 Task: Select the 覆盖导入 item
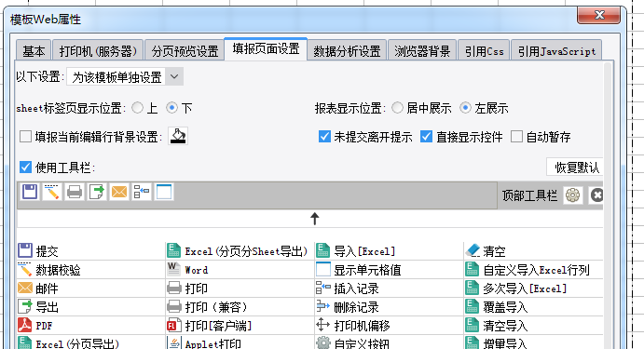pyautogui.click(x=497, y=307)
